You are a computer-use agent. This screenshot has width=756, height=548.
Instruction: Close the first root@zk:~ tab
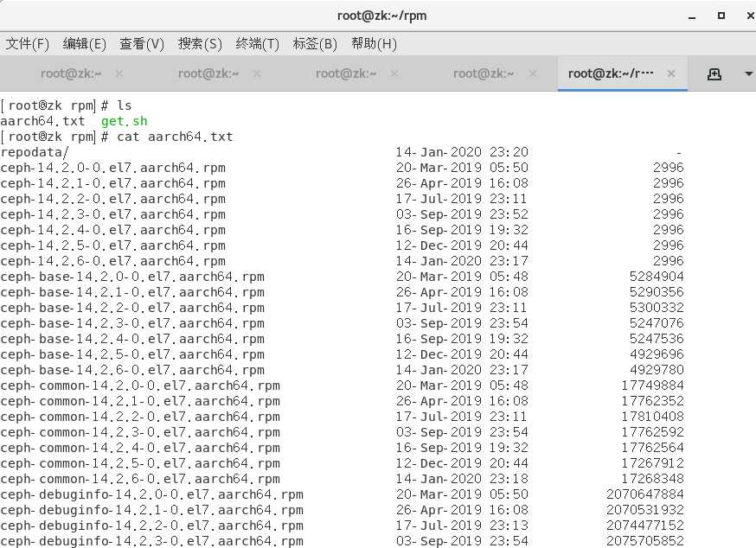(x=119, y=73)
